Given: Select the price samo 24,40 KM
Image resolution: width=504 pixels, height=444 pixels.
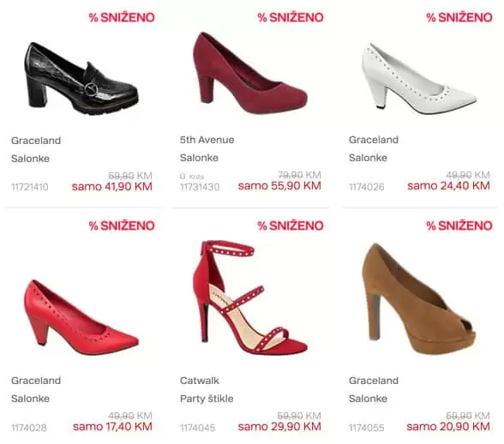Looking at the screenshot, I should [448, 185].
